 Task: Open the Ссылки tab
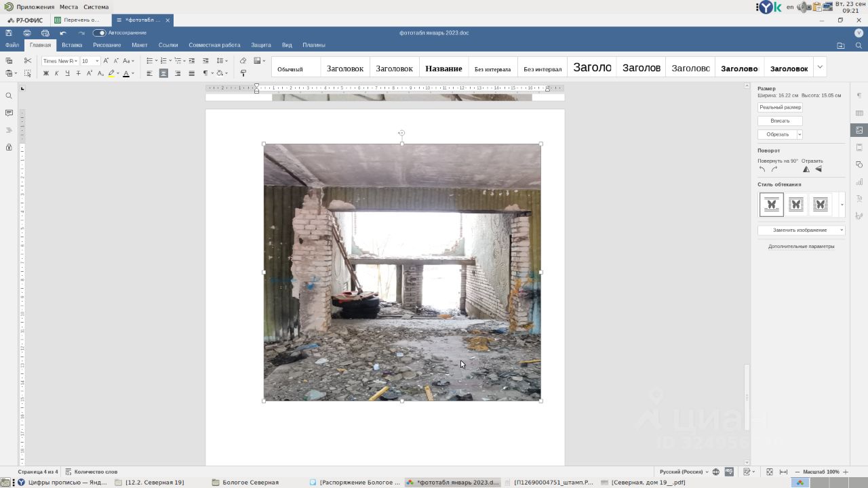[168, 45]
